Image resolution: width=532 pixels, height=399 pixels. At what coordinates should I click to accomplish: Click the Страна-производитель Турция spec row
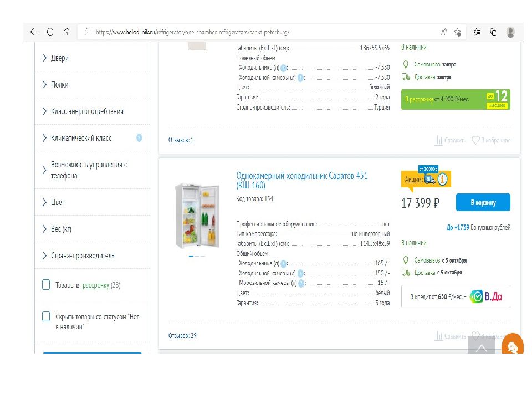click(313, 108)
